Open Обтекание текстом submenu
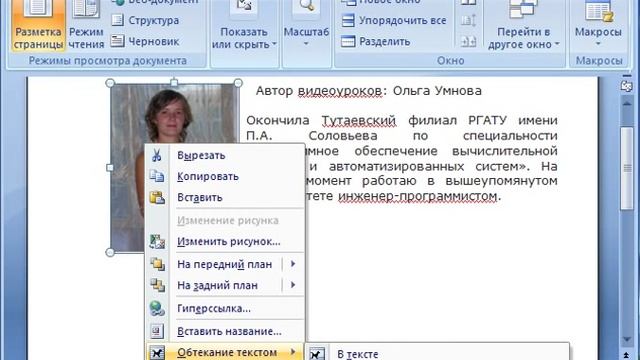Screen dimensions: 640x360 (x=225, y=352)
